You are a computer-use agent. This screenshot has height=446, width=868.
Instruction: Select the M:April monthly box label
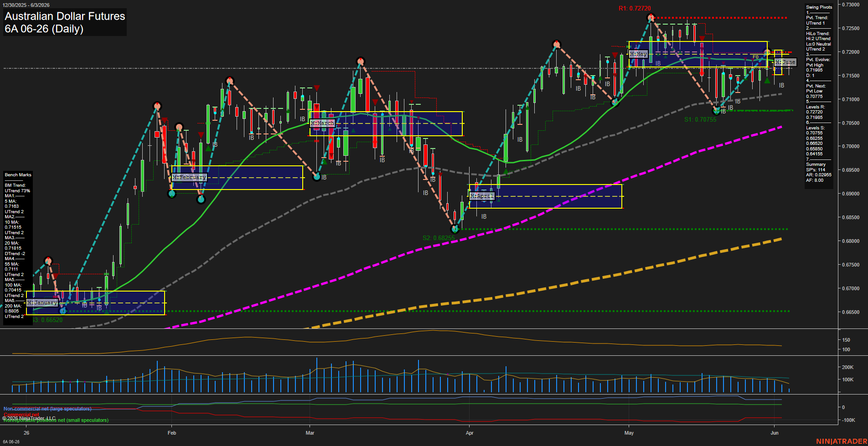482,196
